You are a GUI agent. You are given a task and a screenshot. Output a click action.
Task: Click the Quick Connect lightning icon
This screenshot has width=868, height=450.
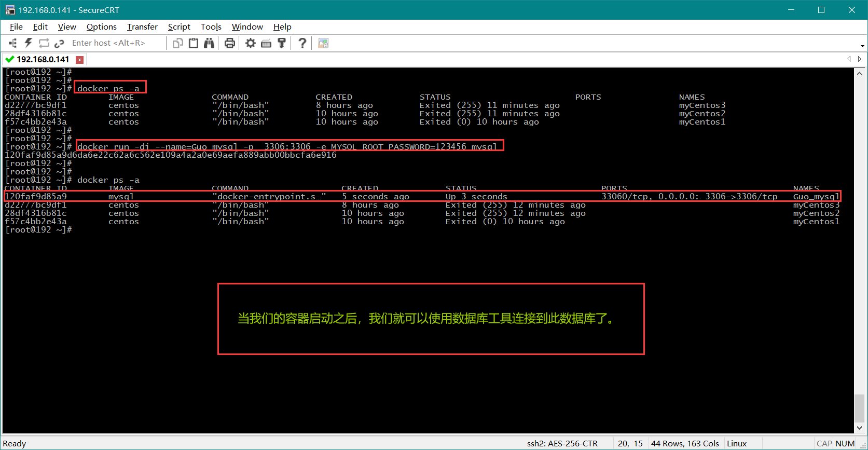pos(29,43)
